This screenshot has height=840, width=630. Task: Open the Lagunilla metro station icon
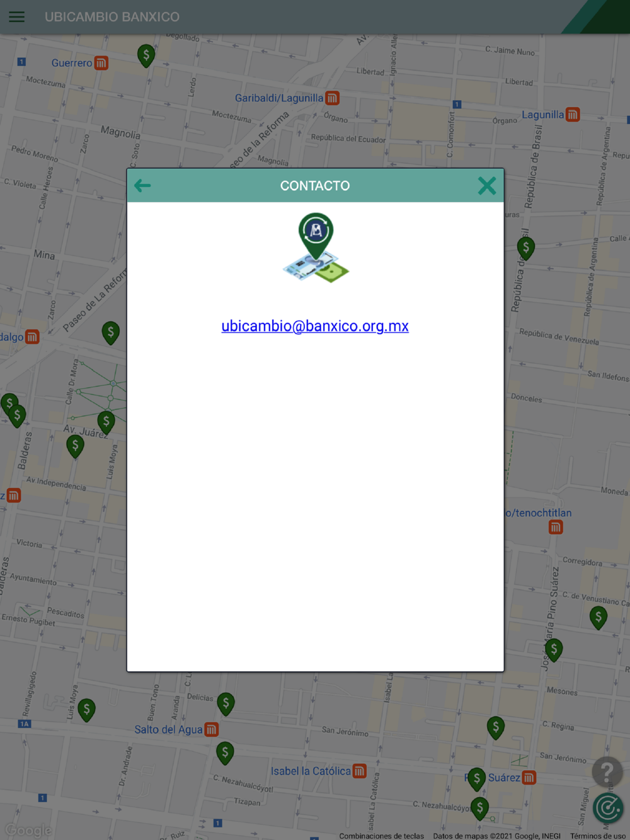(573, 115)
